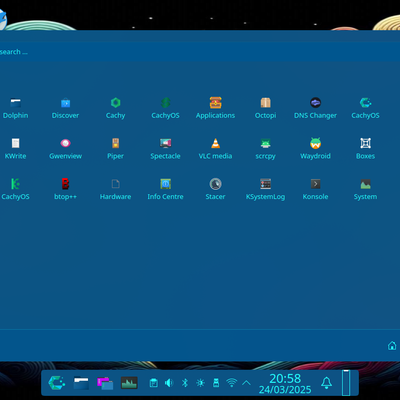Launch Boxes virtual machine app
Viewport: 400px width, 400px height.
(365, 149)
